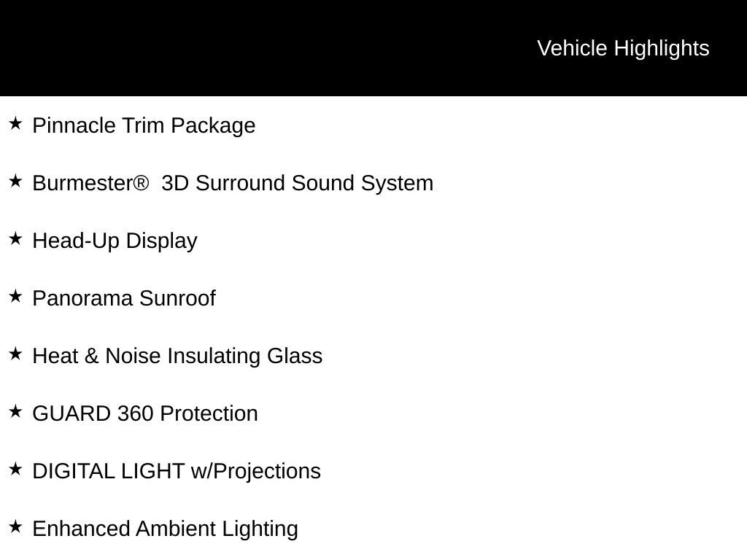Image resolution: width=747 pixels, height=560 pixels.
Task: Select the star before Heat & Noise Insulating Glass
Action: [x=15, y=354]
